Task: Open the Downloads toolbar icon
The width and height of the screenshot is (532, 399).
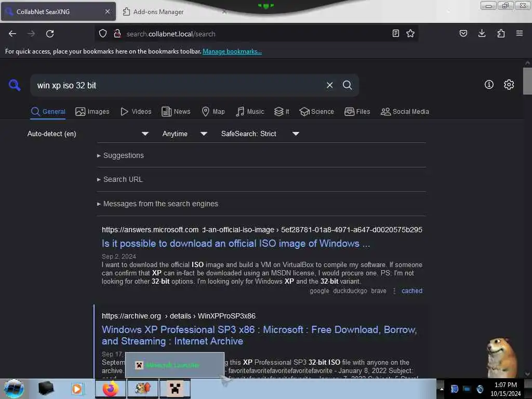Action: click(x=482, y=33)
